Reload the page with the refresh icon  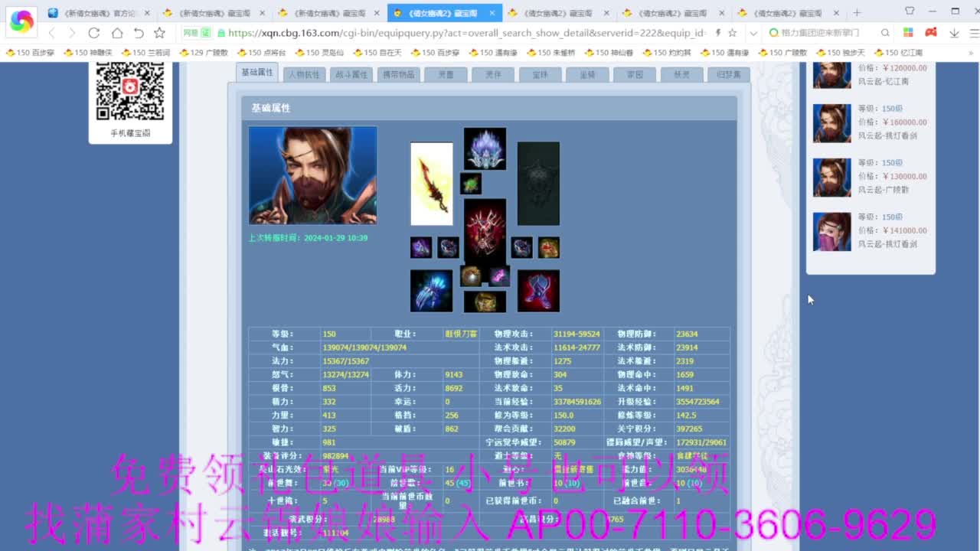94,33
